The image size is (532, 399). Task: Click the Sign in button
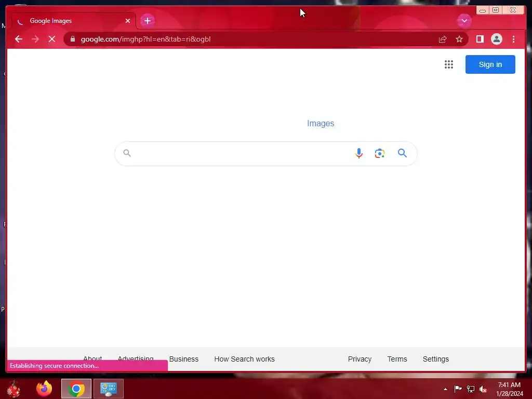(490, 64)
